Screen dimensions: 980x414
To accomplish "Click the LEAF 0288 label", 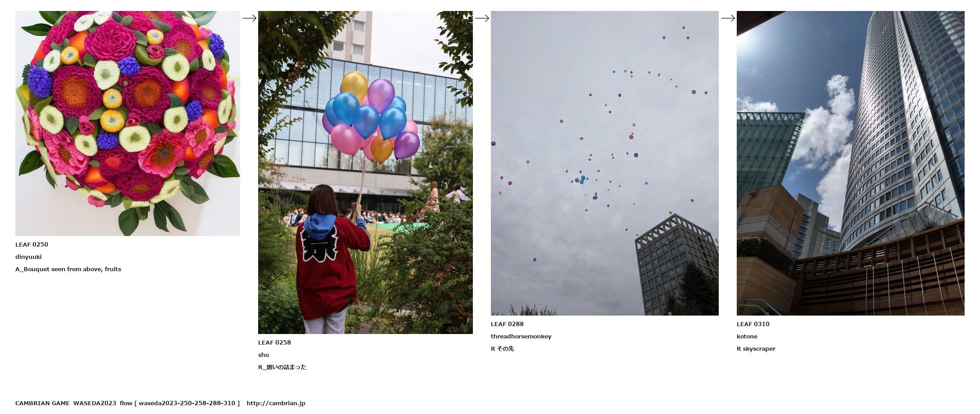I will [x=507, y=324].
